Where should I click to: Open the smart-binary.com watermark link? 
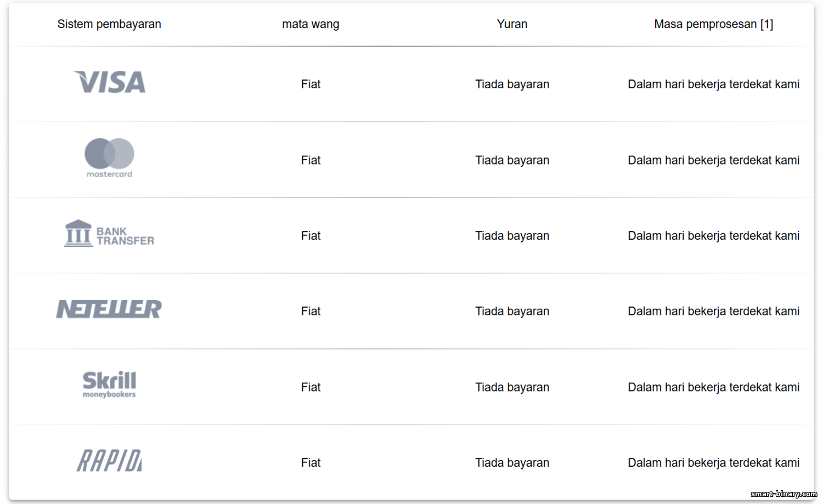[783, 494]
